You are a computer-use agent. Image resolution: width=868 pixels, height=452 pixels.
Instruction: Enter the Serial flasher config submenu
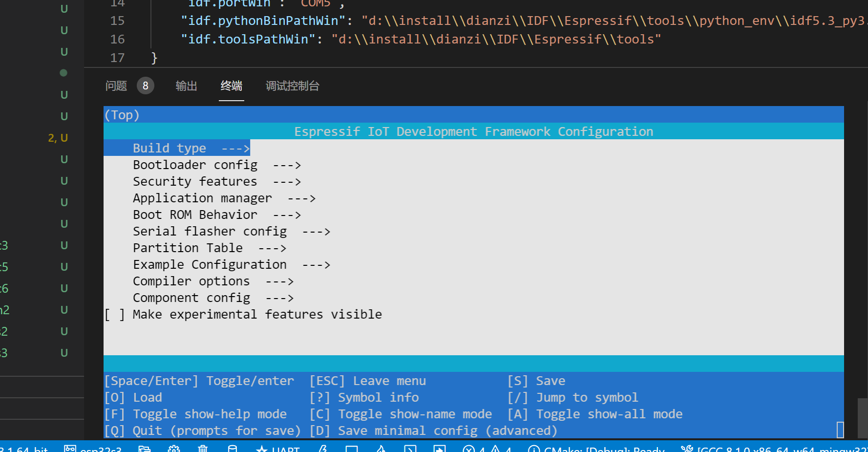pyautogui.click(x=210, y=231)
